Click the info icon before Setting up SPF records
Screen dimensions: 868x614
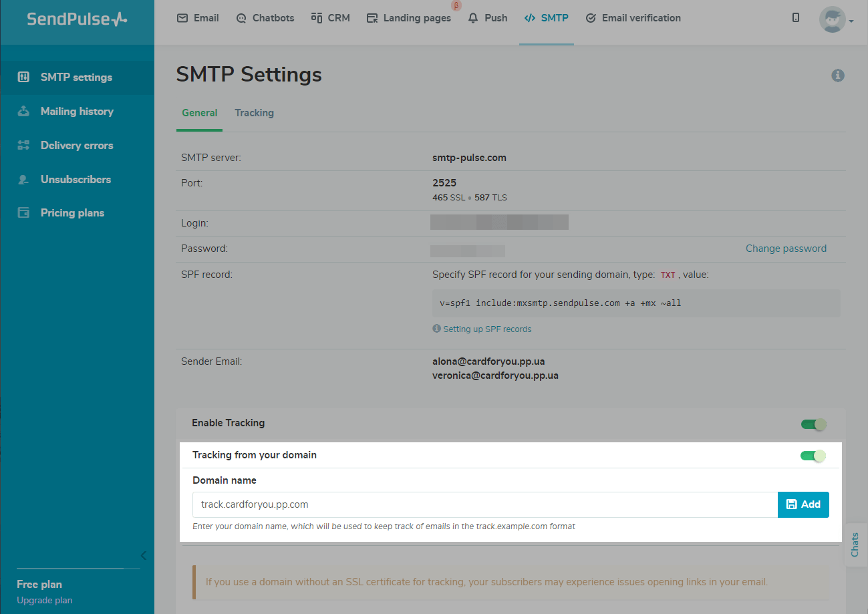(437, 329)
